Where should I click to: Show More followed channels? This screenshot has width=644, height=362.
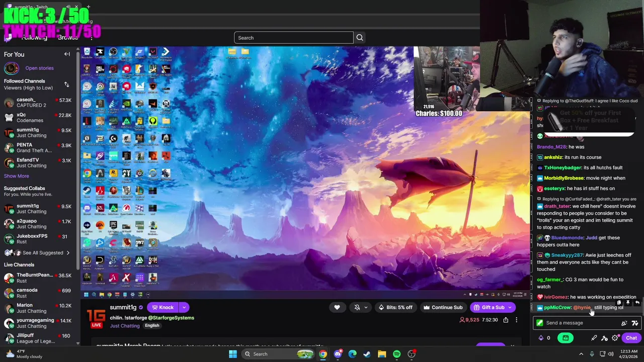click(x=17, y=176)
